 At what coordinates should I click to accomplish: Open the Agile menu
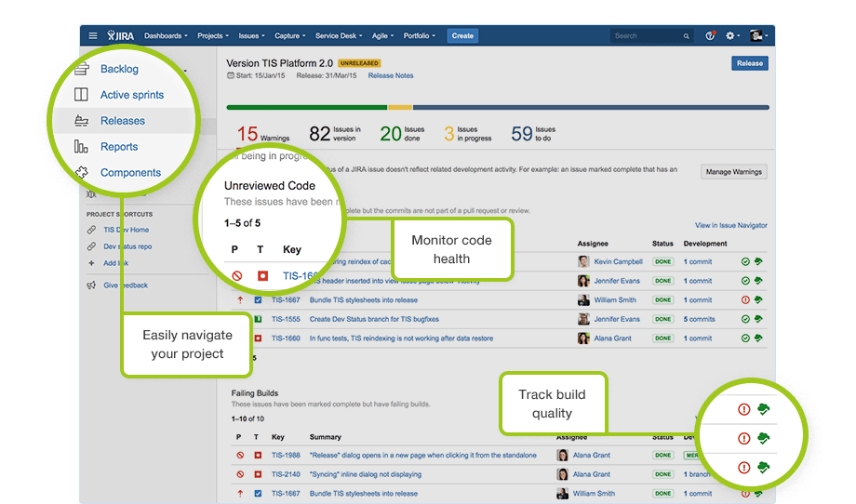pyautogui.click(x=383, y=36)
